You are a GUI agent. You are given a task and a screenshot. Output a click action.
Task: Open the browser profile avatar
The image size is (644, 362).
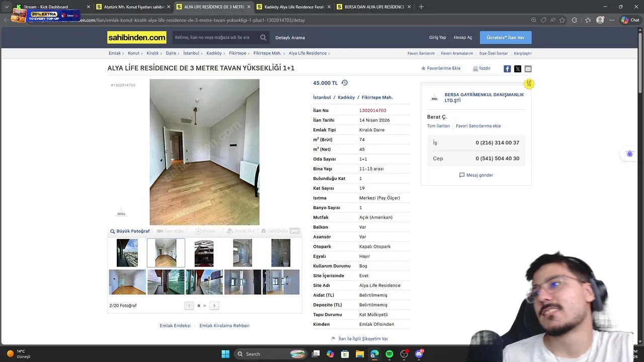click(x=600, y=20)
